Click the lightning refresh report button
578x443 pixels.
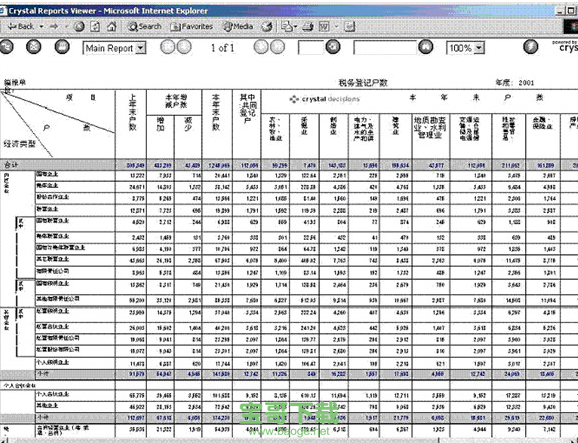(530, 47)
